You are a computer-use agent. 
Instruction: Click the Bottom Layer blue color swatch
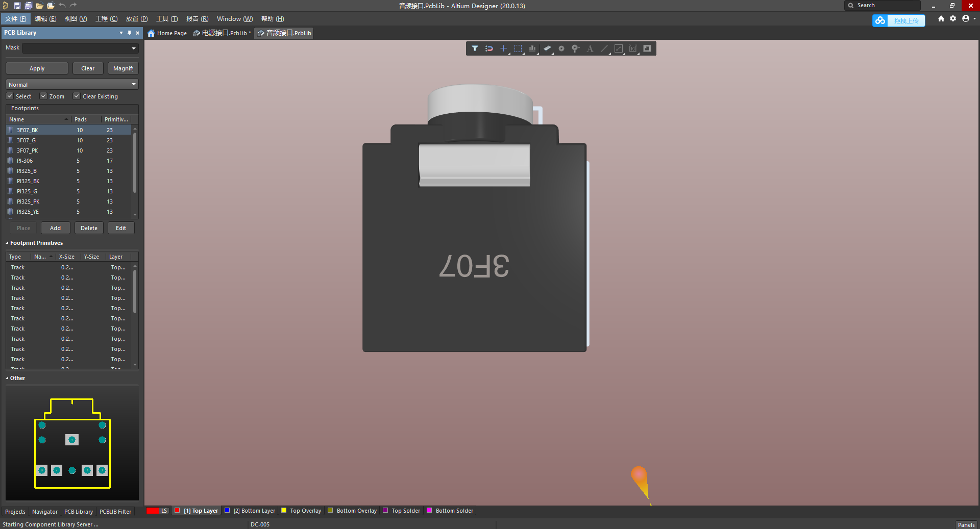[227, 511]
